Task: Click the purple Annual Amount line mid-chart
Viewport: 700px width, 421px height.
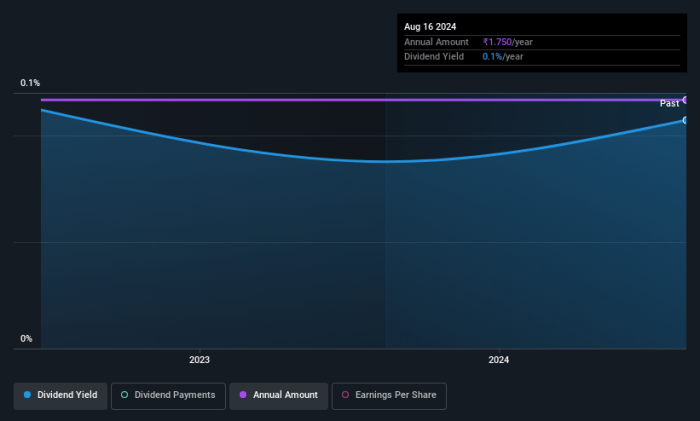Action: coord(360,100)
